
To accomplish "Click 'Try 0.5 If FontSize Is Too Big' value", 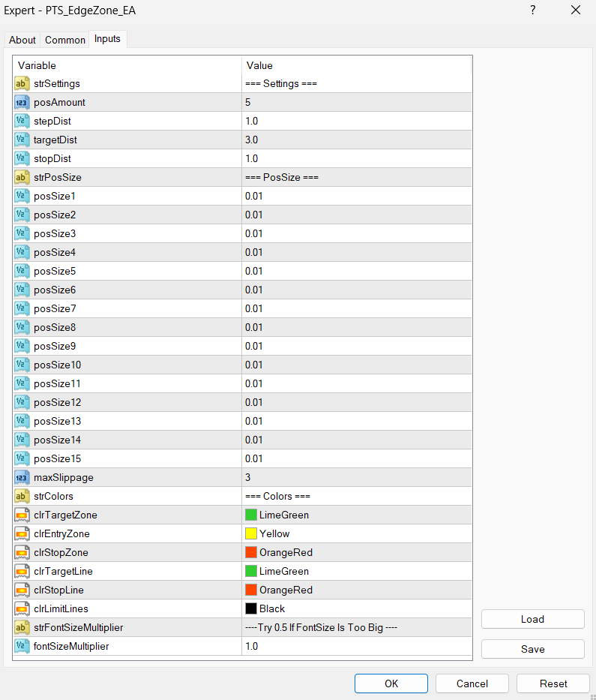I will coord(356,627).
